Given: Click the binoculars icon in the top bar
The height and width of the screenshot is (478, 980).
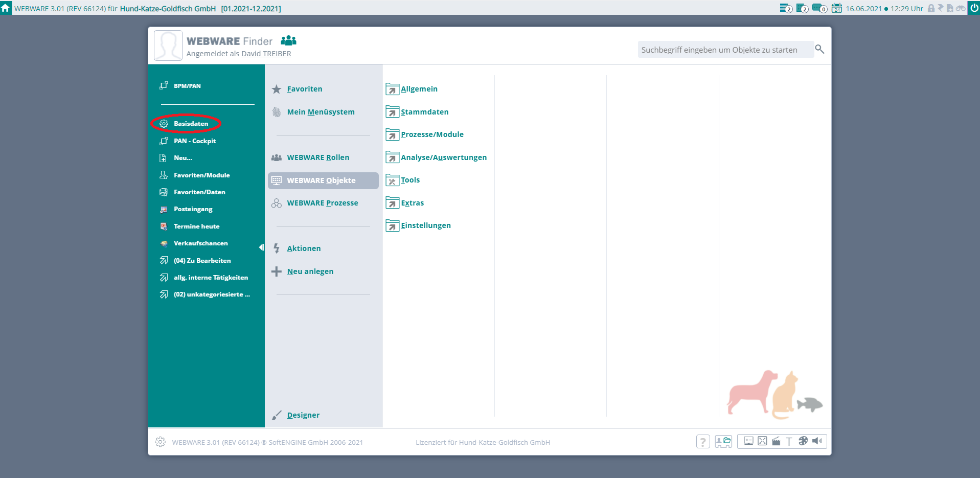Looking at the screenshot, I should 961,8.
